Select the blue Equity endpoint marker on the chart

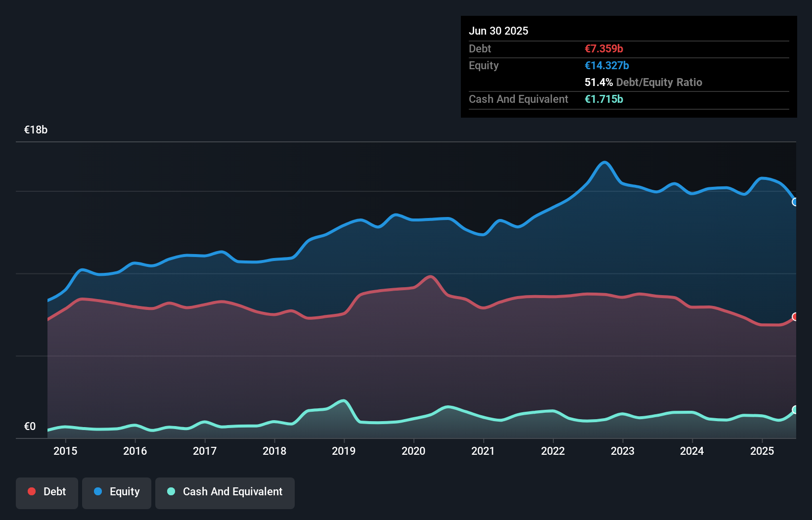795,202
